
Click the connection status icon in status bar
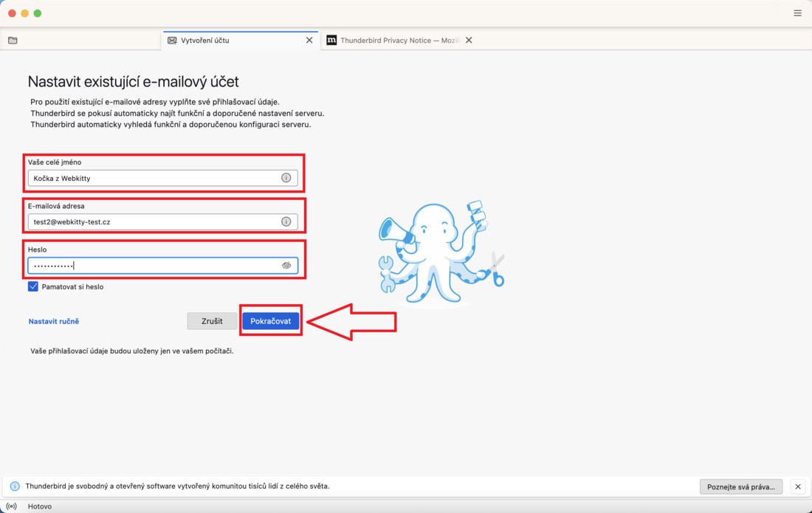11,506
